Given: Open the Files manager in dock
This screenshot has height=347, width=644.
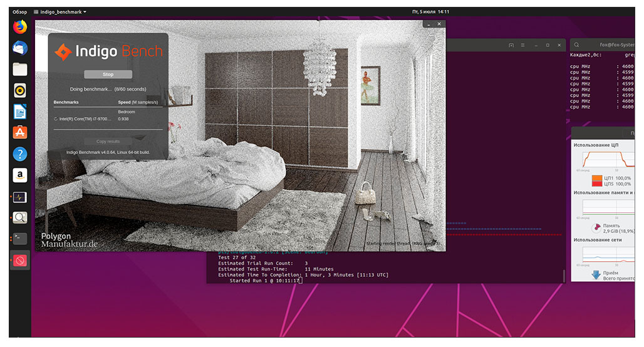Looking at the screenshot, I should coord(19,70).
